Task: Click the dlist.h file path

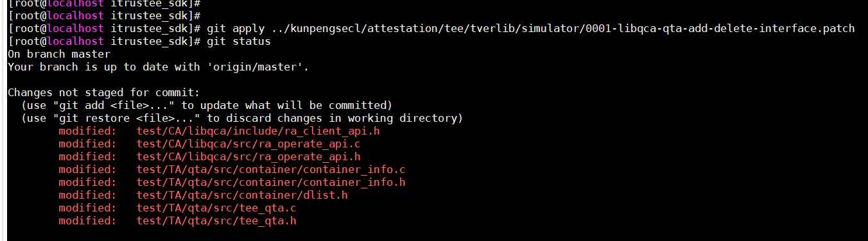Action: (x=242, y=195)
